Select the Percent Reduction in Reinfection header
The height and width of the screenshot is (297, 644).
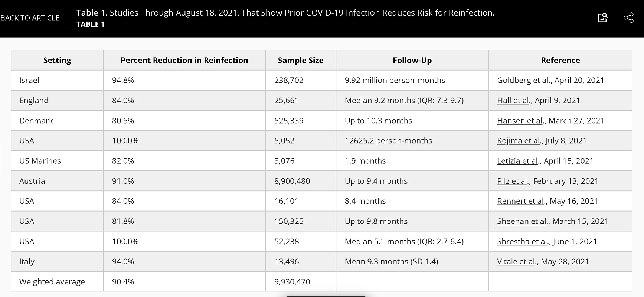click(184, 60)
